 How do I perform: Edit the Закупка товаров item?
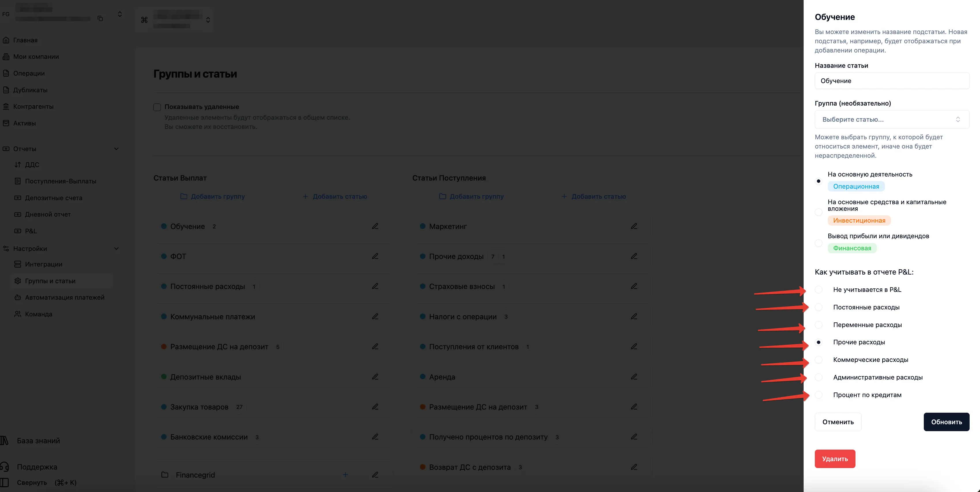click(375, 407)
